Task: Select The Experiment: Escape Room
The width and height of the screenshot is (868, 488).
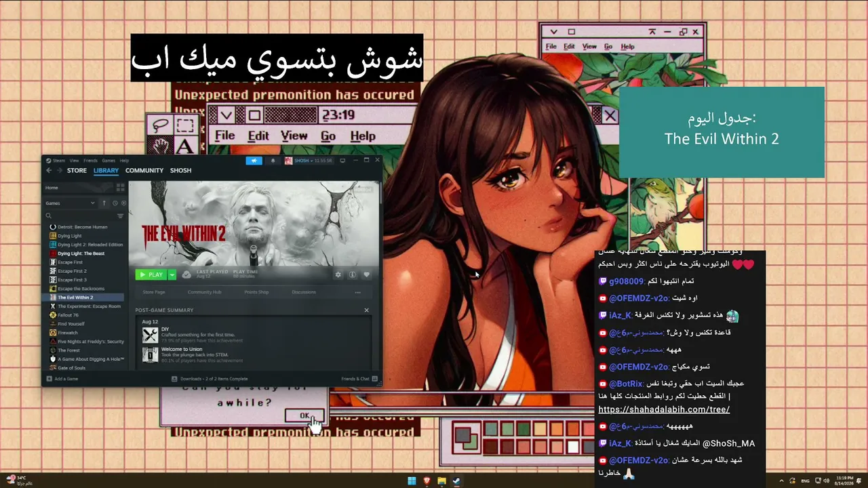Action: pyautogui.click(x=85, y=306)
